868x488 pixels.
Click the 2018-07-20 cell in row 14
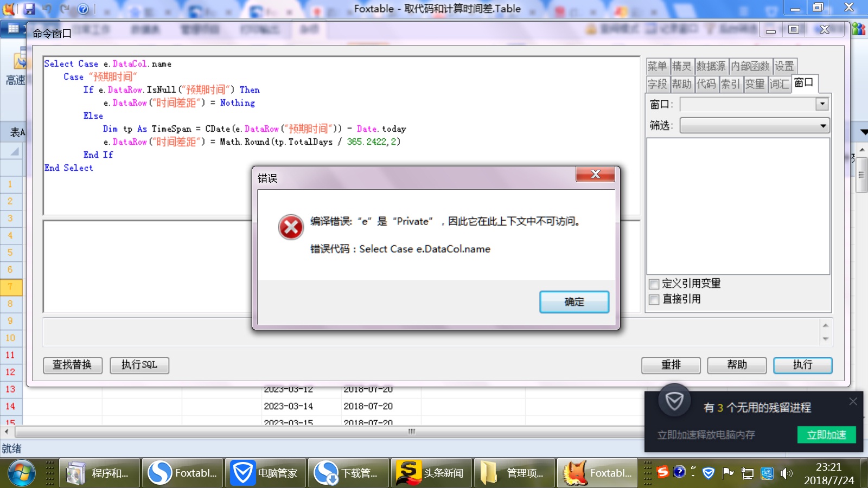click(368, 407)
